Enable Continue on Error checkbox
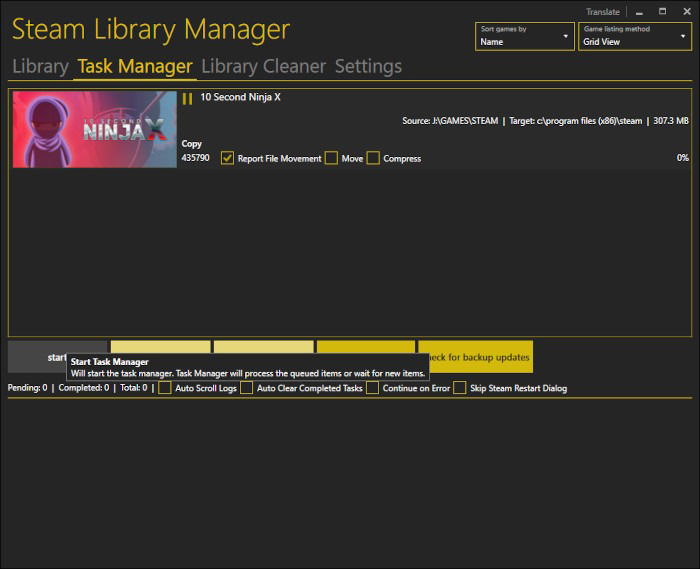This screenshot has height=569, width=700. pos(372,388)
